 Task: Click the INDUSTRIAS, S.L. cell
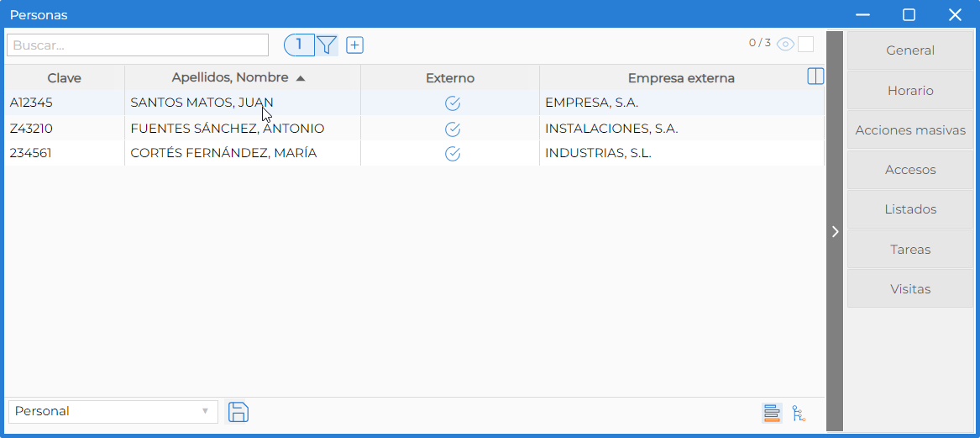click(x=682, y=153)
